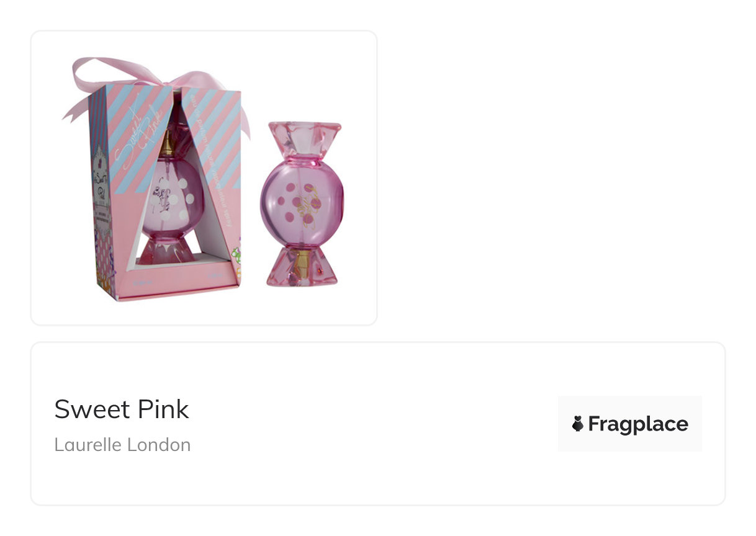Click the polka-dot center of the standalone bottle
This screenshot has width=756, height=536.
point(302,203)
